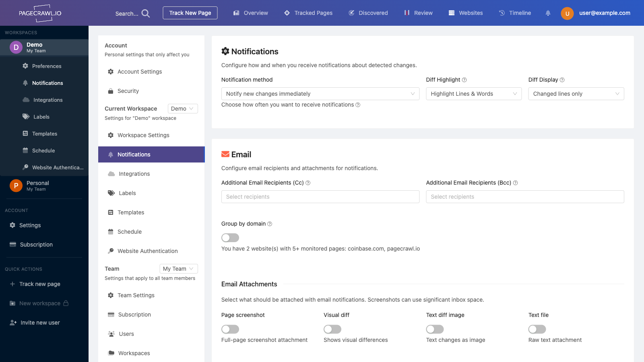Change the Current Workspace using the Demo dropdown
The height and width of the screenshot is (362, 644).
pos(182,109)
